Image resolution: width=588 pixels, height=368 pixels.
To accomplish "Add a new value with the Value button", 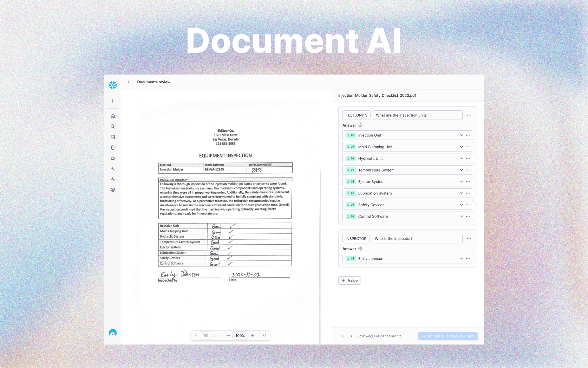I will tap(349, 280).
